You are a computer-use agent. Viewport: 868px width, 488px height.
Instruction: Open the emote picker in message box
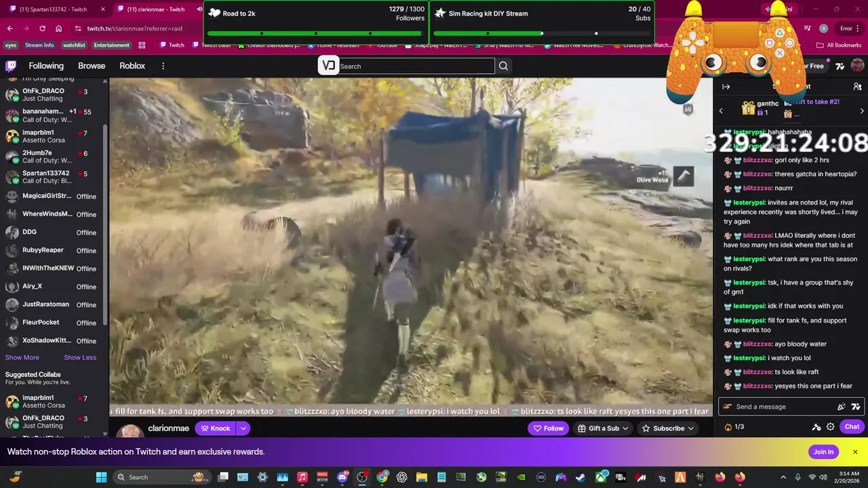coord(842,407)
